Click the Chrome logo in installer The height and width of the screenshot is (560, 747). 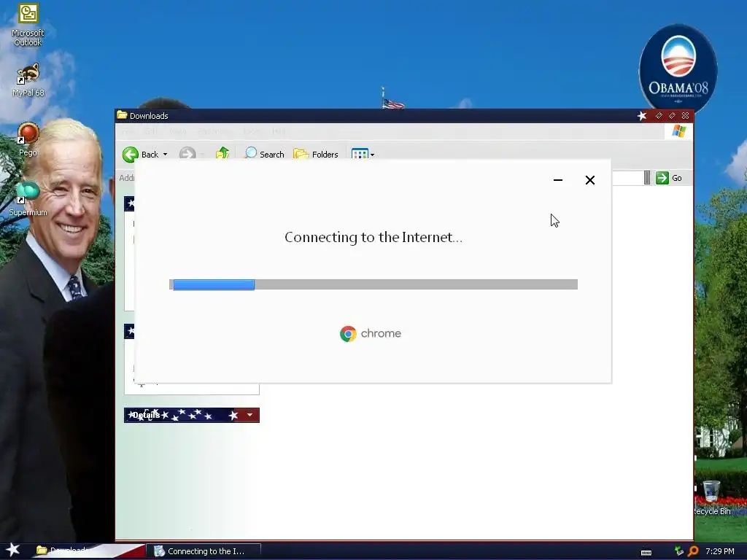point(348,334)
